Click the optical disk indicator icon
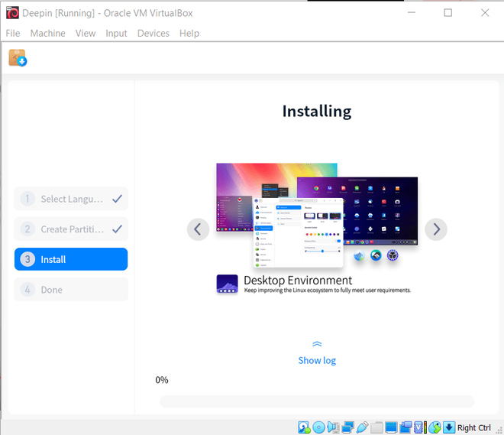The image size is (504, 435). coord(319,427)
